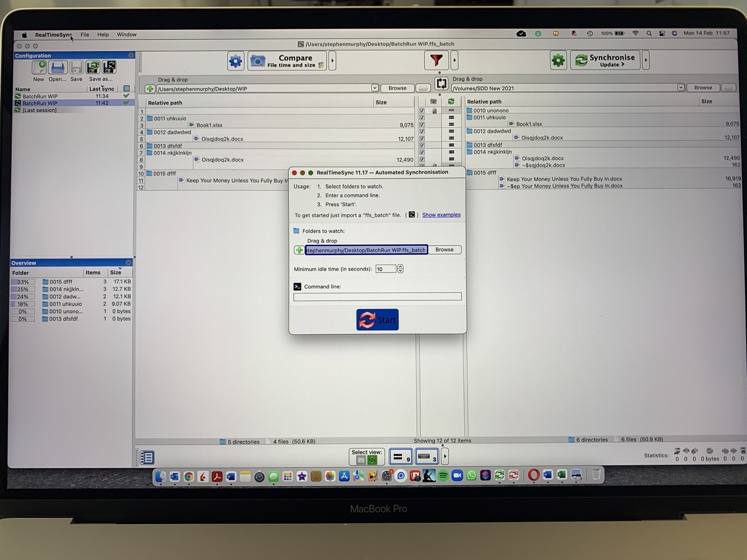Click Browse for the left folder
The width and height of the screenshot is (747, 560).
397,88
